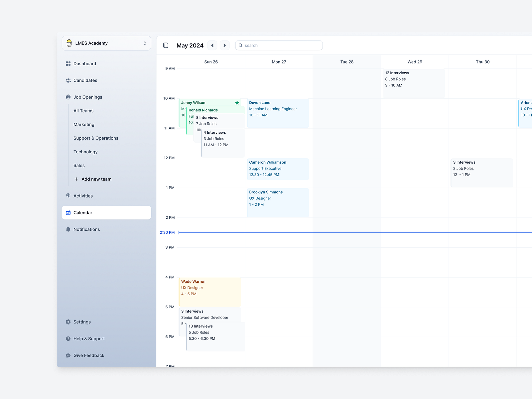Go to previous week with back arrow

(212, 45)
